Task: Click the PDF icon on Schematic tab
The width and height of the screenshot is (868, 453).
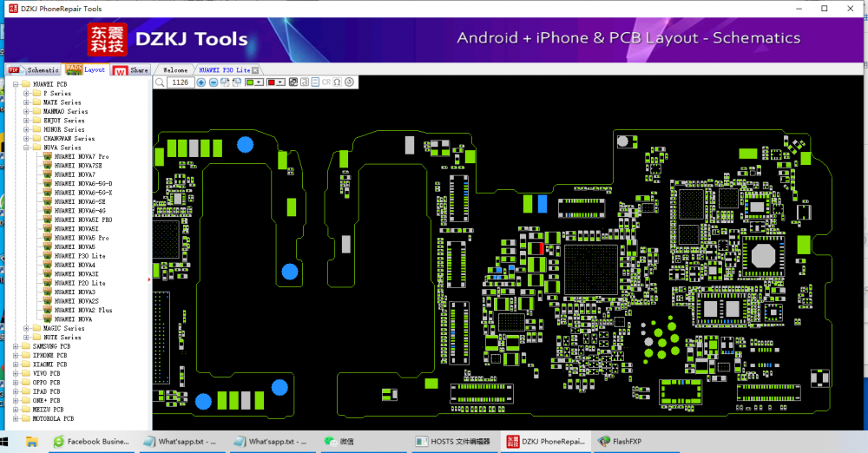Action: coord(15,69)
